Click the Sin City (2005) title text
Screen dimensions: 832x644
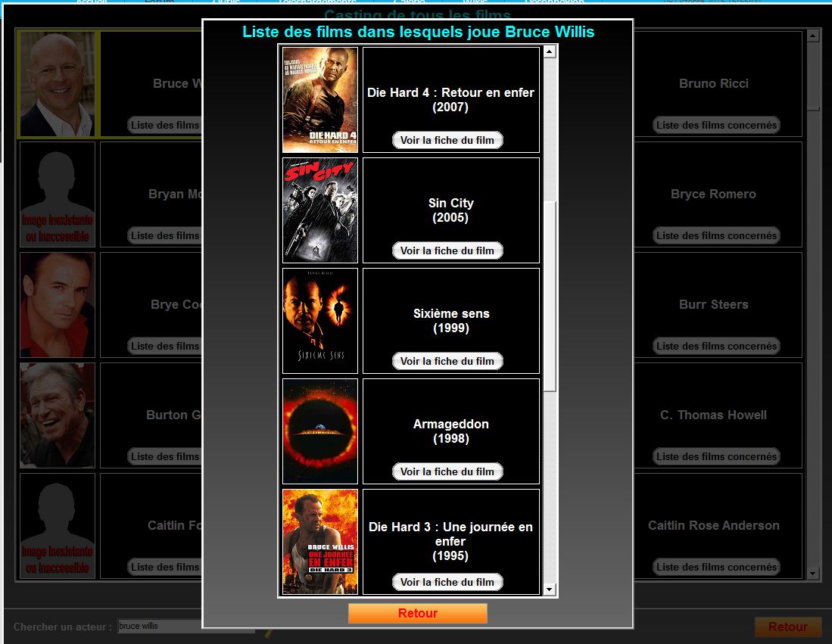point(450,210)
